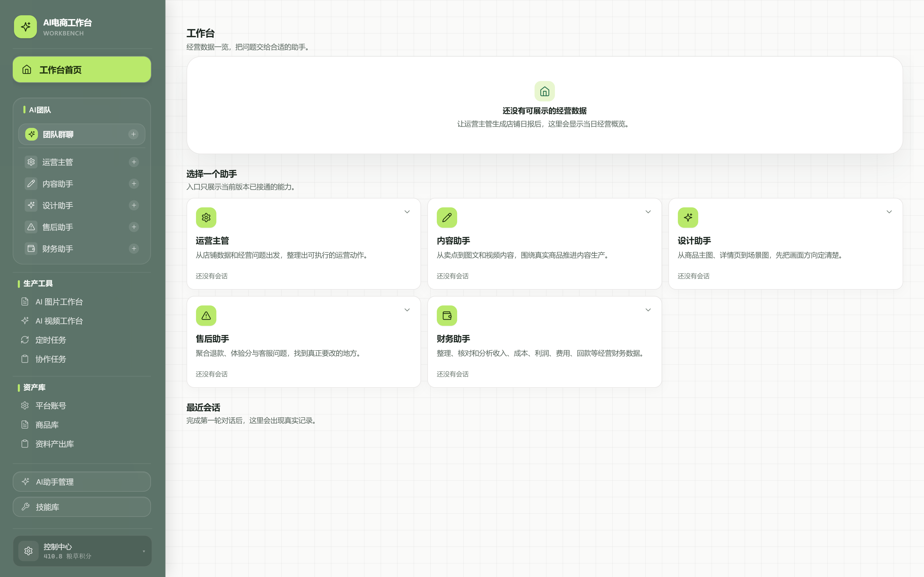Open 协作任务 in 生产工具
This screenshot has height=577, width=924.
pyautogui.click(x=81, y=359)
